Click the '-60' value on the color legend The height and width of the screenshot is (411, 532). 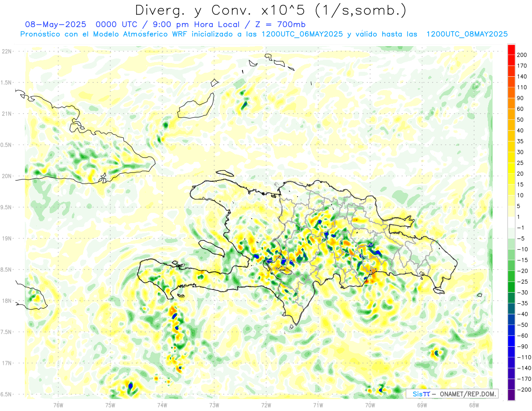[522, 336]
